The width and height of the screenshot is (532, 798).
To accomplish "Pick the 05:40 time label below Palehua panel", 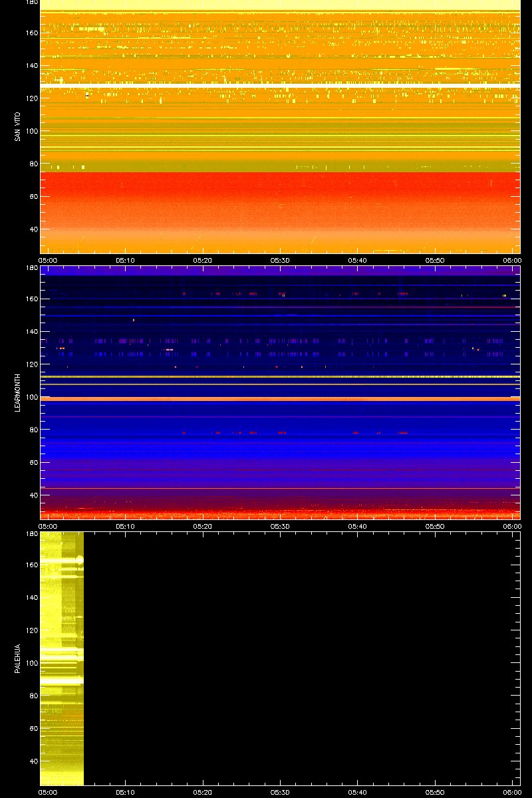I will pos(358,792).
